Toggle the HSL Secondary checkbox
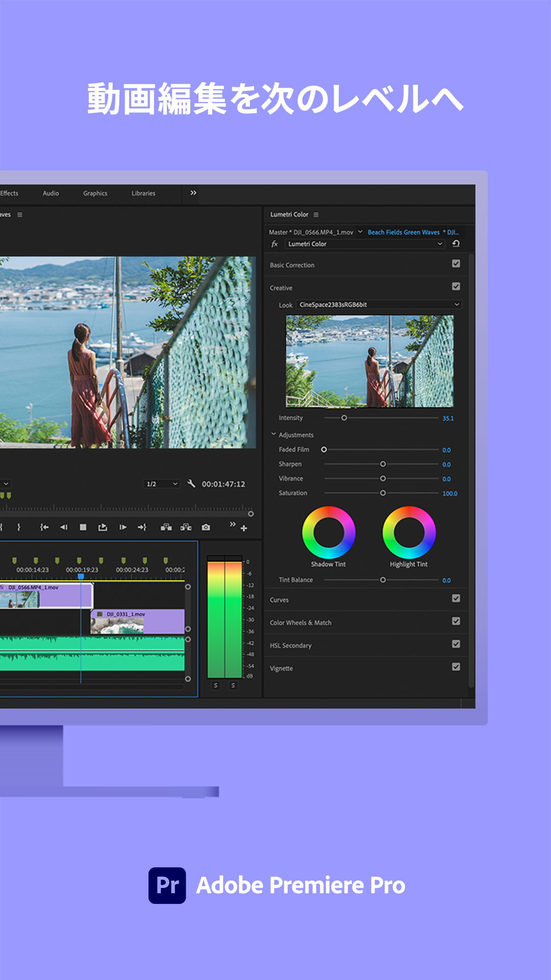The height and width of the screenshot is (980, 551). (456, 644)
